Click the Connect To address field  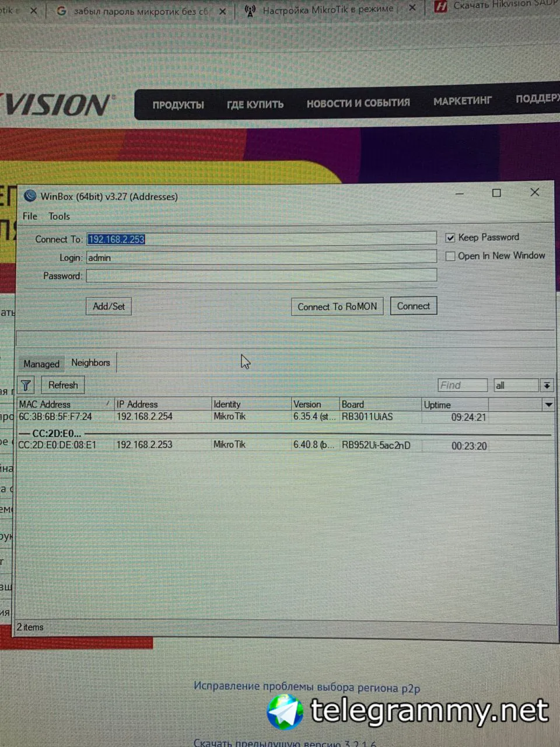coord(261,238)
